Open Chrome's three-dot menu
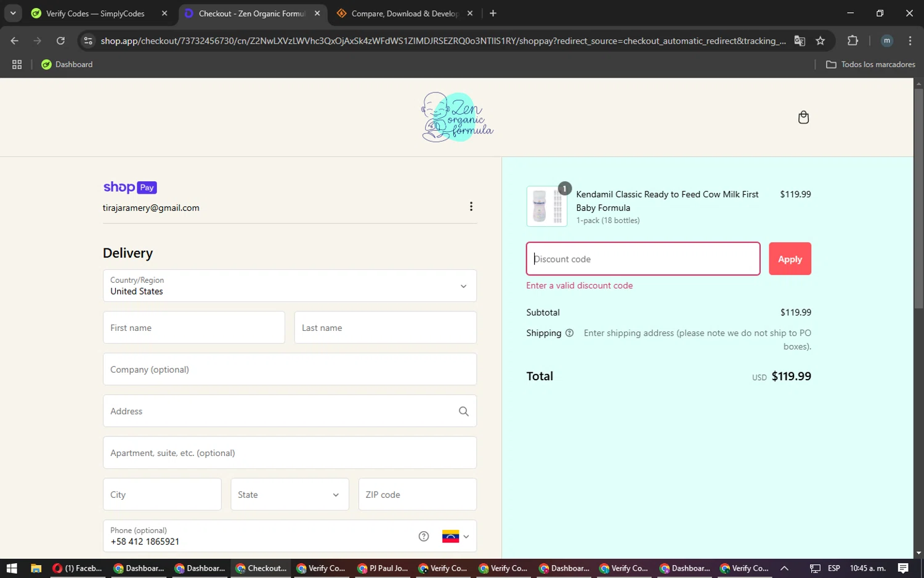Image resolution: width=924 pixels, height=578 pixels. point(910,41)
